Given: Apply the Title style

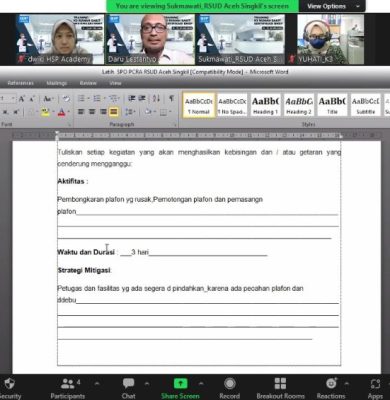Looking at the screenshot, I should click(332, 105).
